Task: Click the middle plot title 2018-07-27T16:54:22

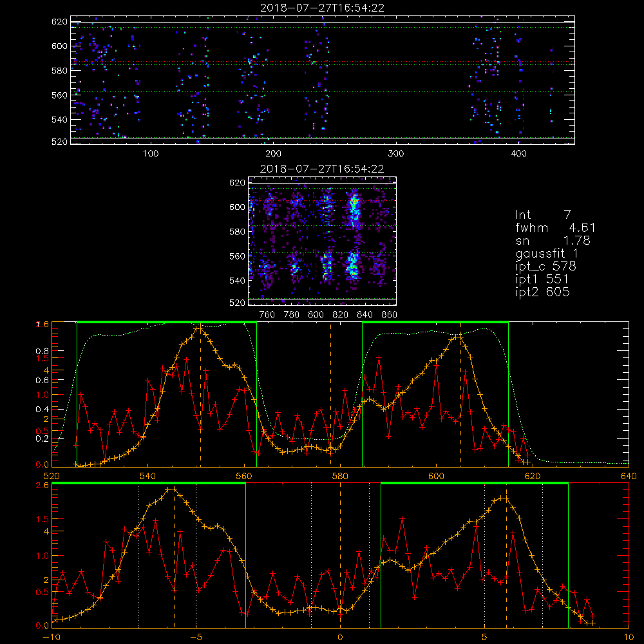Action: pos(323,169)
